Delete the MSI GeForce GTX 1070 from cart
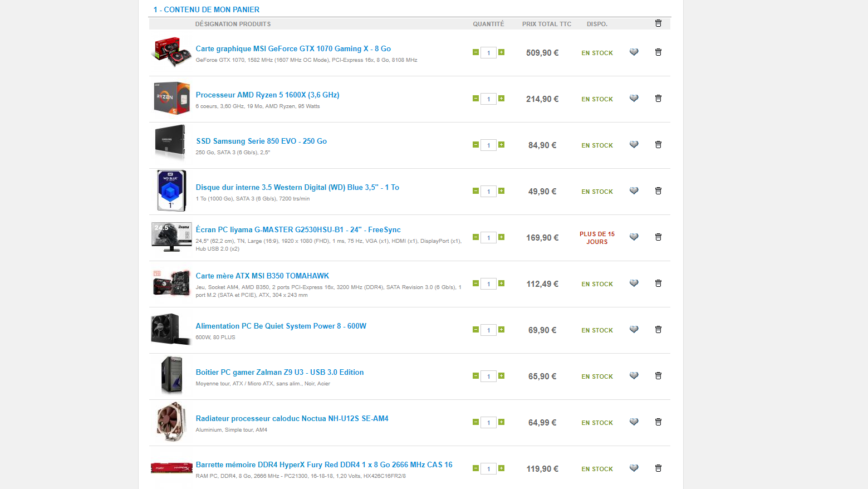The height and width of the screenshot is (489, 868). click(658, 52)
